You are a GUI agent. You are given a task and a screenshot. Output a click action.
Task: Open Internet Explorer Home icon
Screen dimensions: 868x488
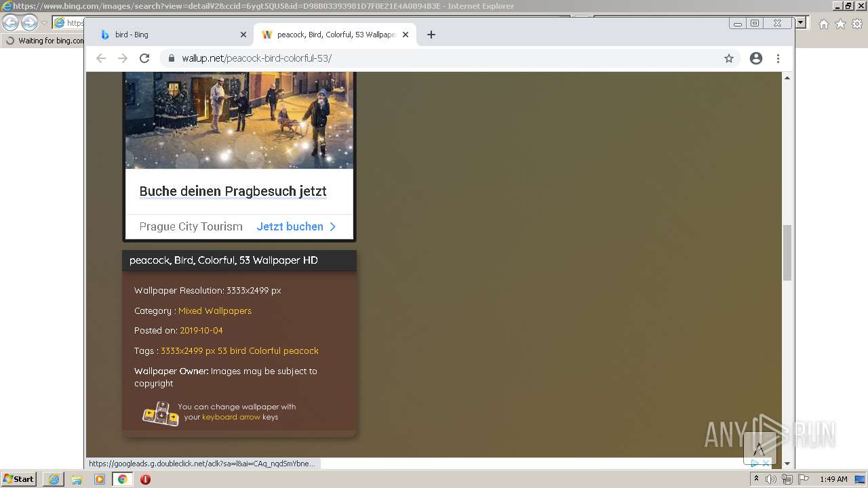(823, 24)
